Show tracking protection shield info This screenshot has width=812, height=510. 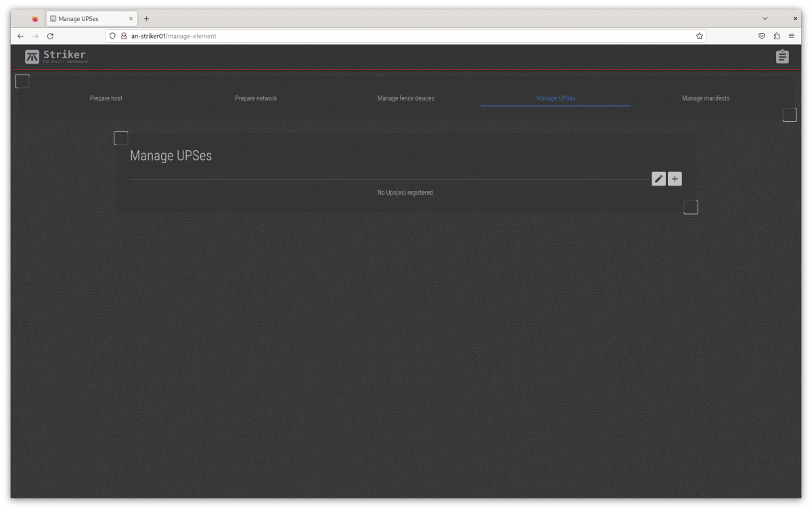(x=112, y=36)
